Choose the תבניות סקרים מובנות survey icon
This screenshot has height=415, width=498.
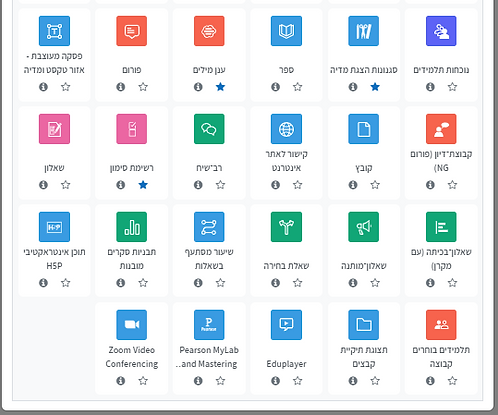point(131,227)
